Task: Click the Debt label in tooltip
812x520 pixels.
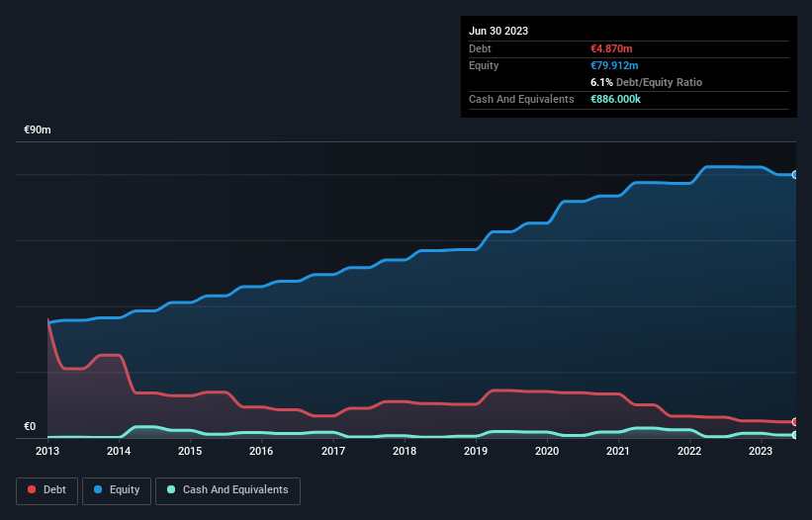Action: pyautogui.click(x=480, y=48)
